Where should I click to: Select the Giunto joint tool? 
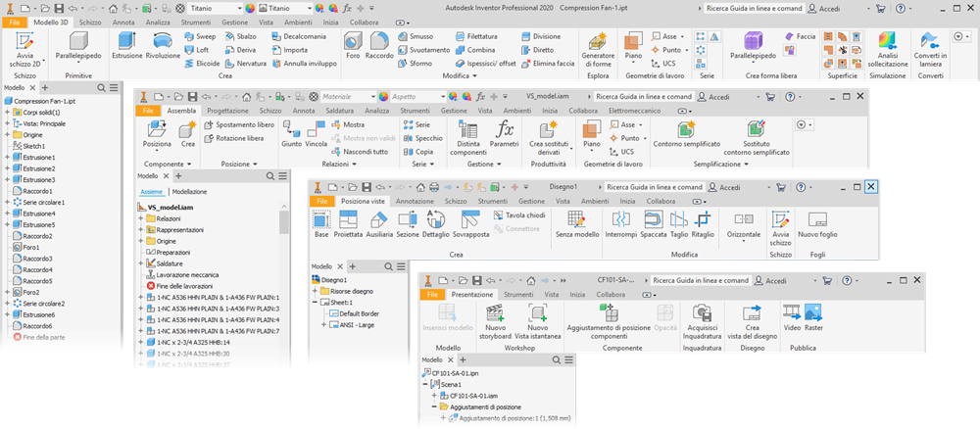tap(291, 133)
